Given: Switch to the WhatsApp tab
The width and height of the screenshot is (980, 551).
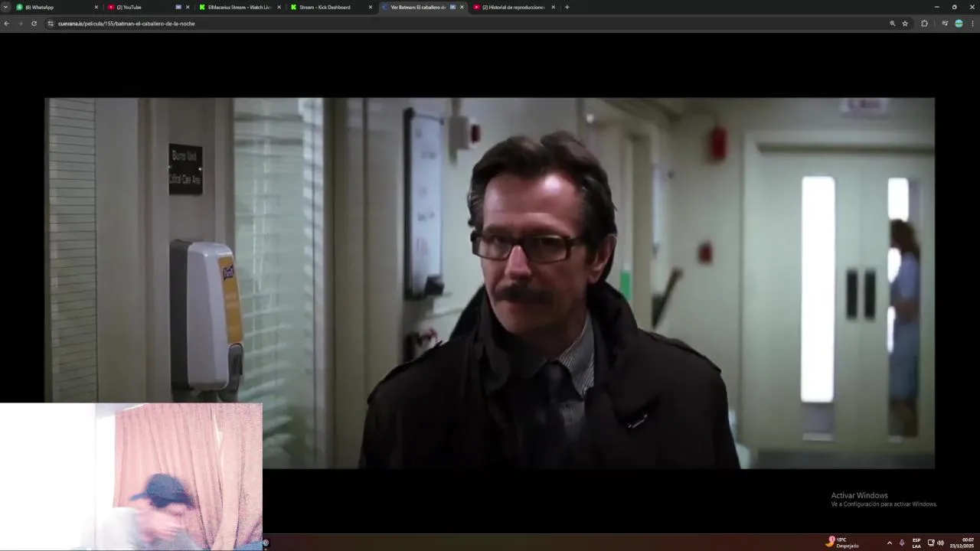Looking at the screenshot, I should (57, 7).
